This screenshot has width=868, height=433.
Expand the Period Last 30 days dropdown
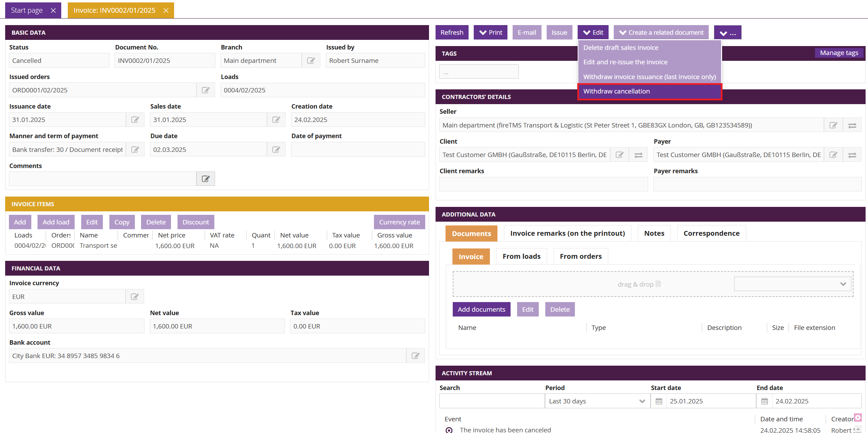coord(597,401)
